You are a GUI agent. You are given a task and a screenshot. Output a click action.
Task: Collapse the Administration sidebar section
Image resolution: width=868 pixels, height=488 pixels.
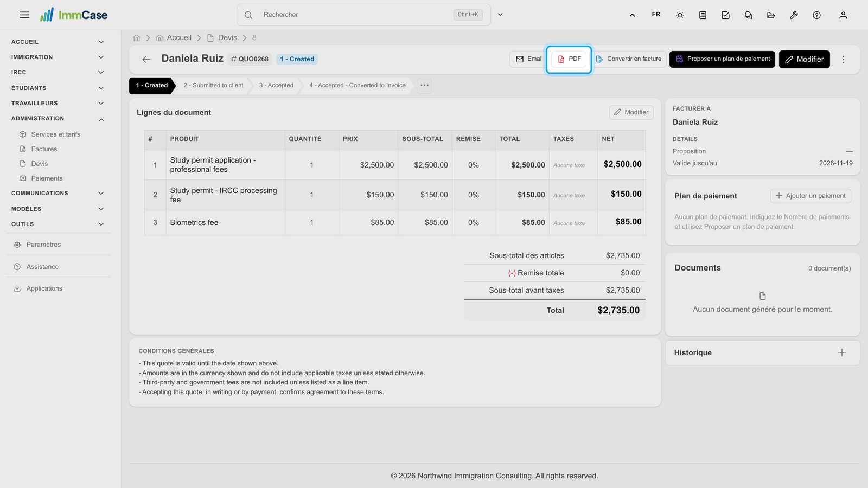point(58,118)
